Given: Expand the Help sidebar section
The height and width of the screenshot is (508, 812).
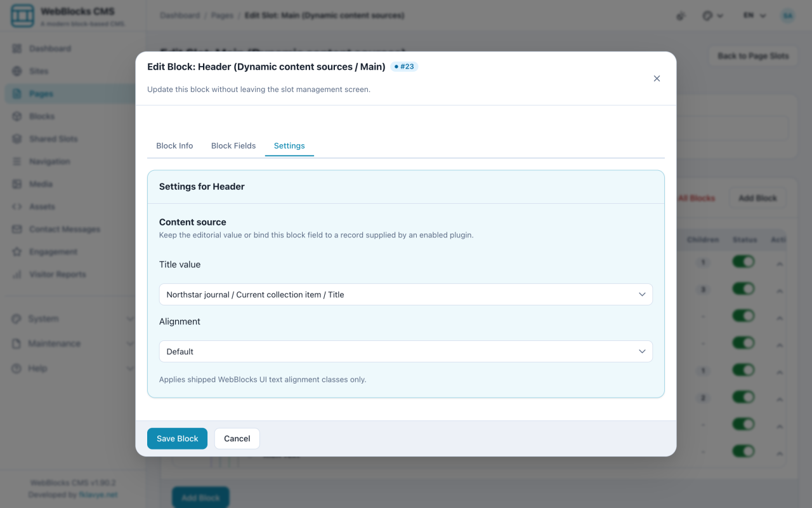Looking at the screenshot, I should [x=73, y=368].
